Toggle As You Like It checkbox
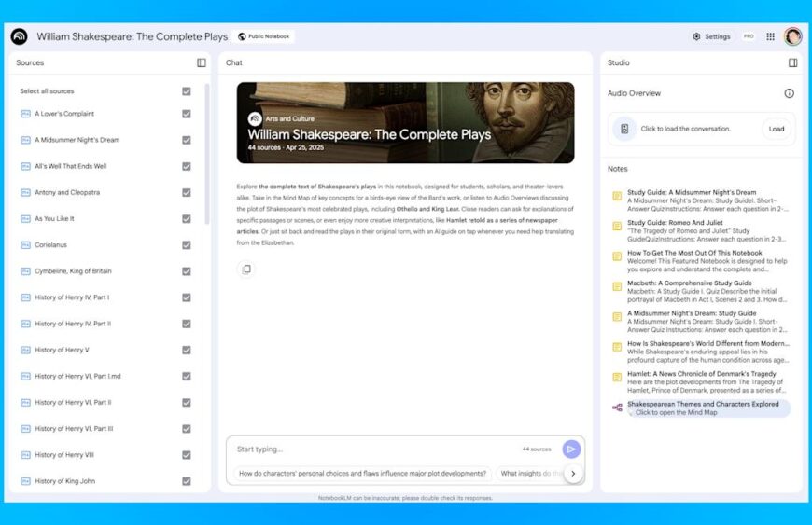This screenshot has width=812, height=525. (187, 219)
